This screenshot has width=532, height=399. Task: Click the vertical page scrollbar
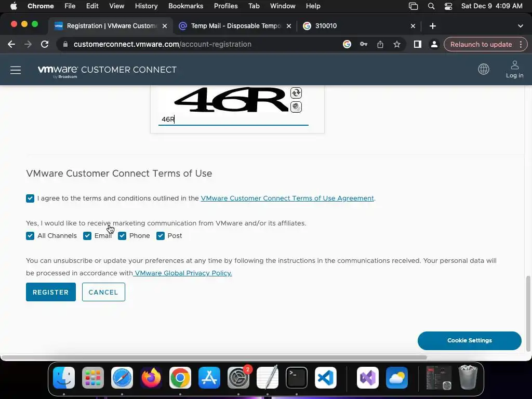(528, 314)
